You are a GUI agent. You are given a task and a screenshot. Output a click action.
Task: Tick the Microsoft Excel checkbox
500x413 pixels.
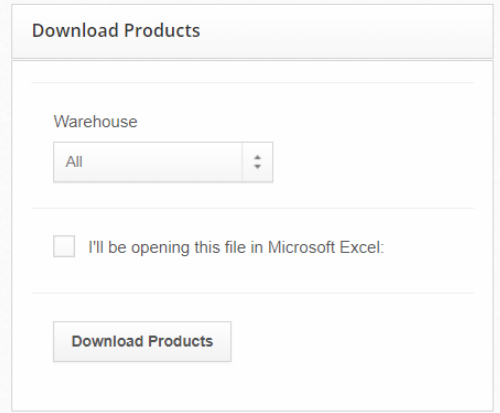[x=64, y=246]
